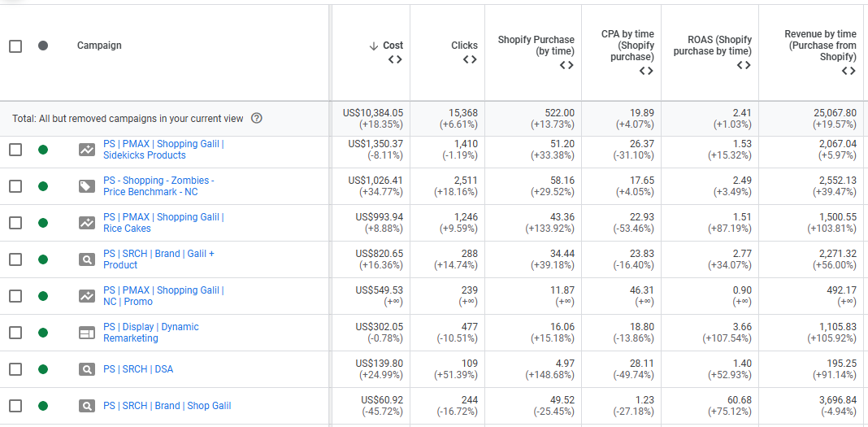Screen dimensions: 868x427
Task: Click the help icon beside Total campaigns row
Action: point(257,119)
